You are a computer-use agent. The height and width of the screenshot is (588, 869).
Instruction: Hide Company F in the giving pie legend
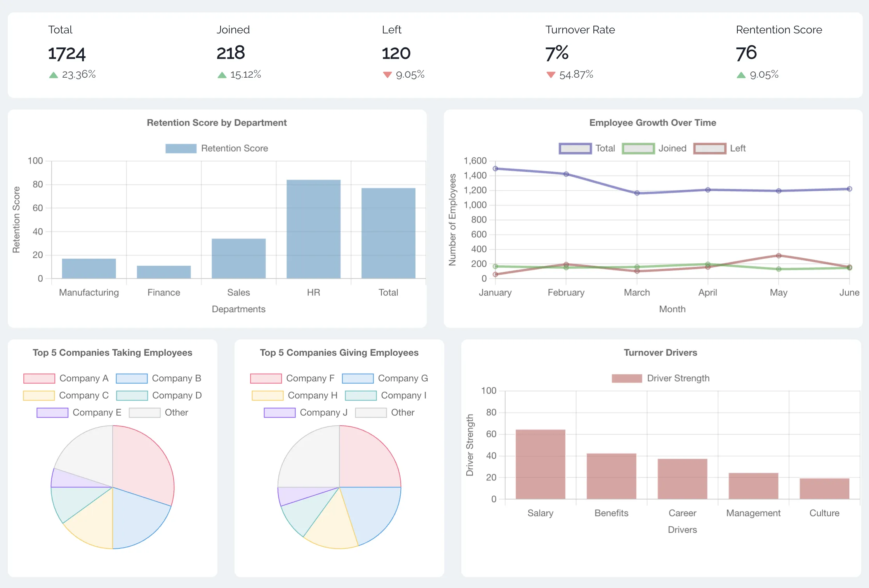coord(266,378)
